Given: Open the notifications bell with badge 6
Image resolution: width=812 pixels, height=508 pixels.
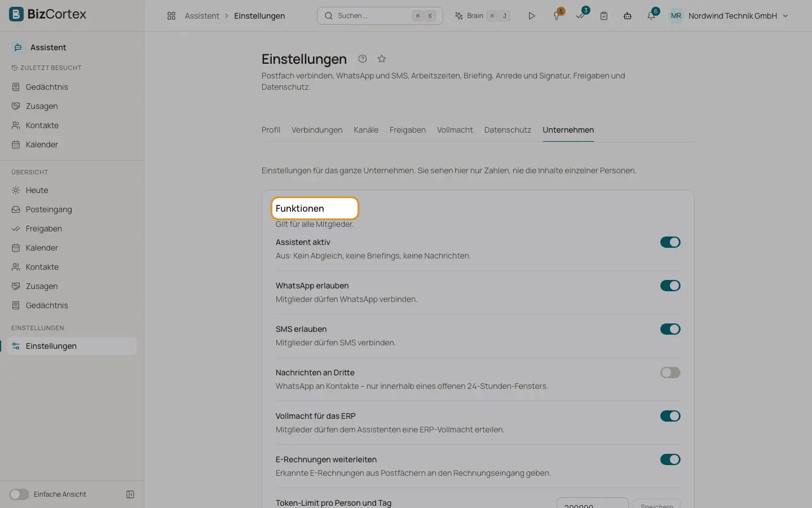Looking at the screenshot, I should [652, 15].
